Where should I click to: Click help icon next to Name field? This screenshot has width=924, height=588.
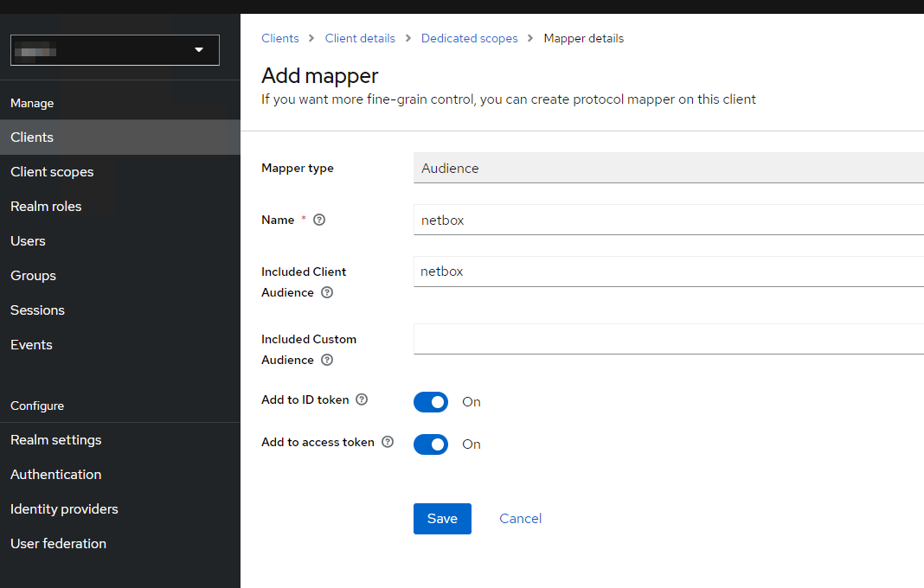319,220
